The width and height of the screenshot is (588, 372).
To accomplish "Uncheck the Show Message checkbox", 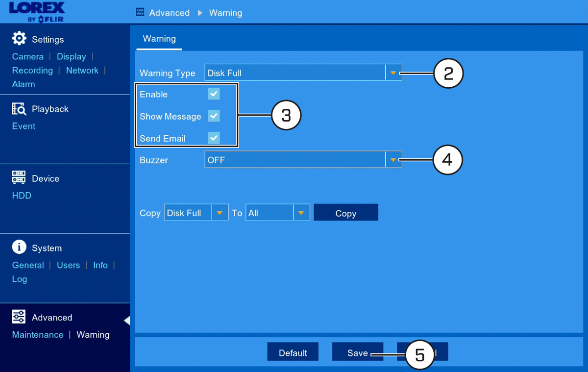I will 214,116.
